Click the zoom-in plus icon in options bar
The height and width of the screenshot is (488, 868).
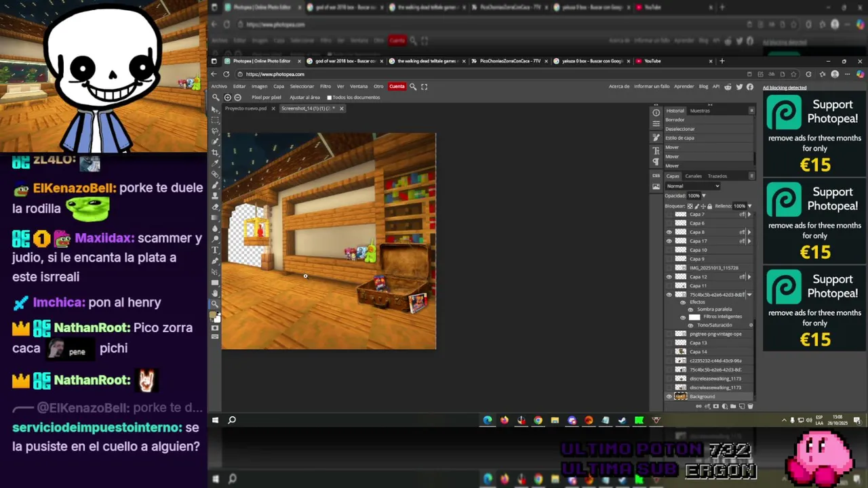tap(228, 98)
